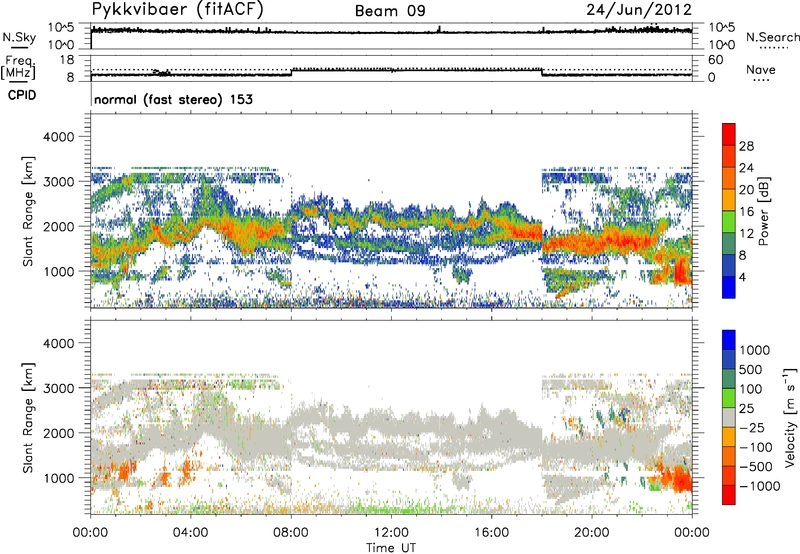Click the '2000' tick of the velocity panel

point(58,433)
